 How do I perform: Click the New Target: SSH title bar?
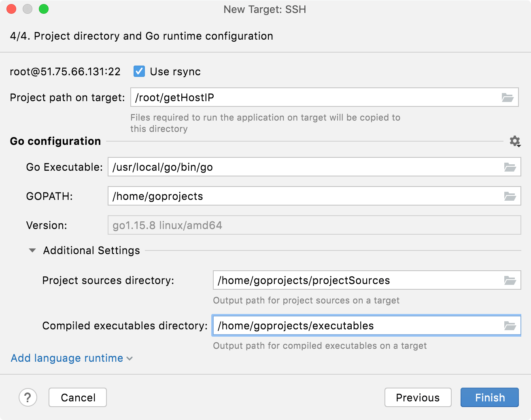coord(265,9)
